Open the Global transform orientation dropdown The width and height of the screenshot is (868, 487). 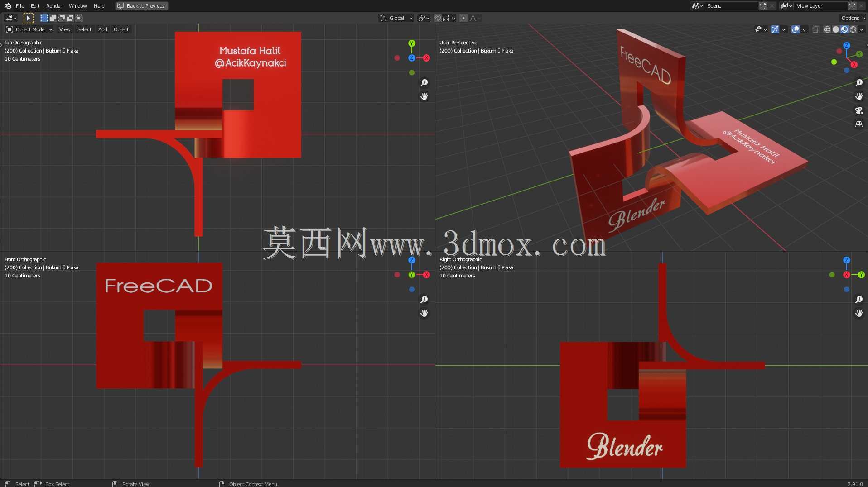tap(396, 18)
